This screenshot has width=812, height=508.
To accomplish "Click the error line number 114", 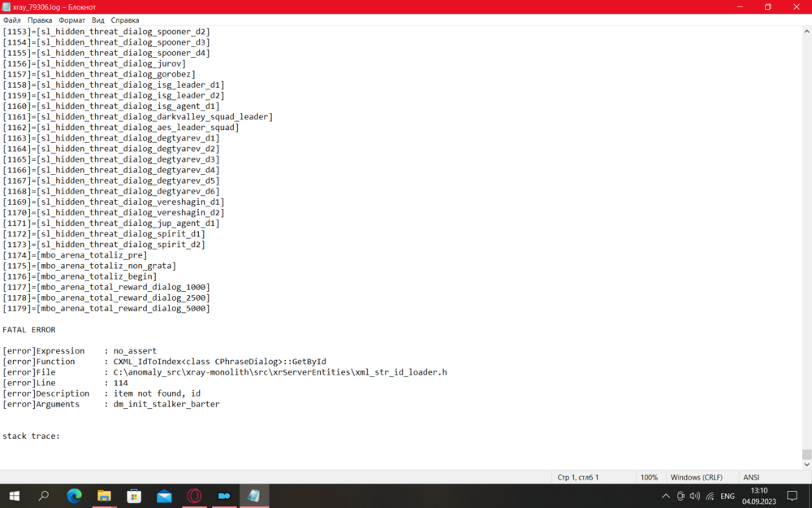I will [121, 383].
